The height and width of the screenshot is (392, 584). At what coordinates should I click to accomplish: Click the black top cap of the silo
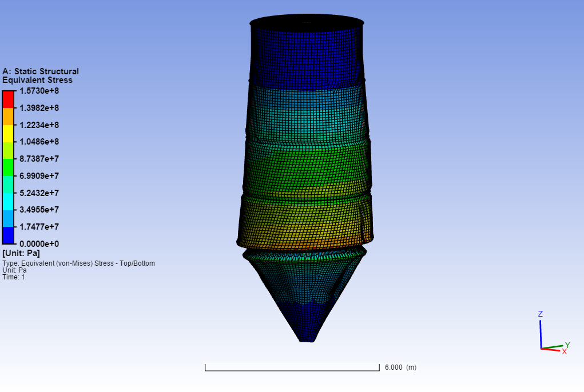[x=307, y=24]
